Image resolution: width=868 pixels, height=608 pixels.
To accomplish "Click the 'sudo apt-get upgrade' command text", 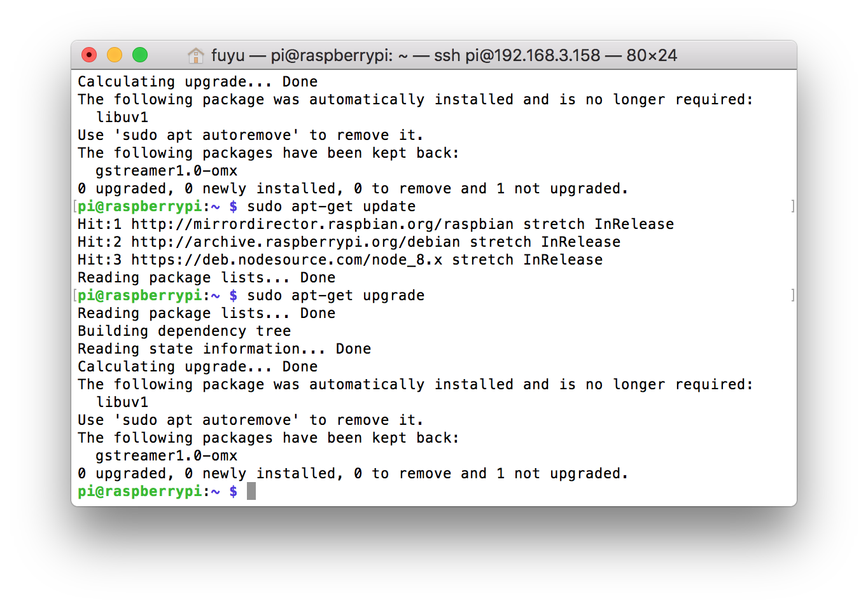I will 335,296.
